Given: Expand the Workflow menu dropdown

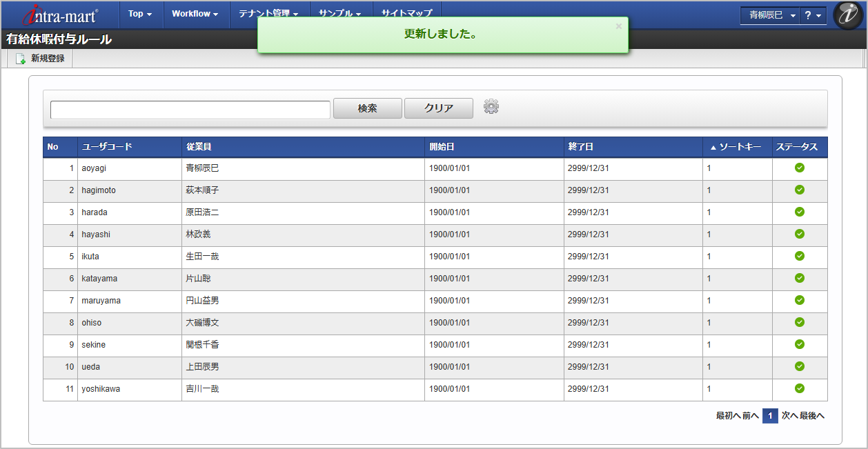Looking at the screenshot, I should pyautogui.click(x=195, y=14).
